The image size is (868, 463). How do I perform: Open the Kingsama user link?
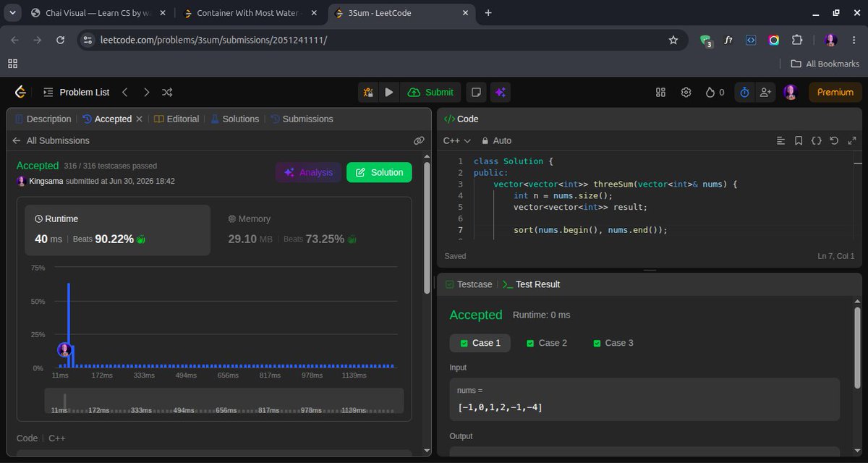46,181
